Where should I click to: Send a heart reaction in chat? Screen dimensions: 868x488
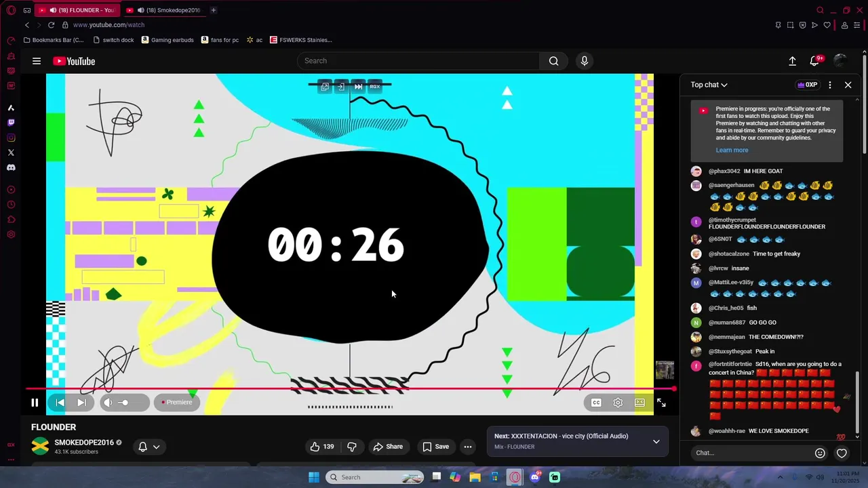(x=842, y=453)
